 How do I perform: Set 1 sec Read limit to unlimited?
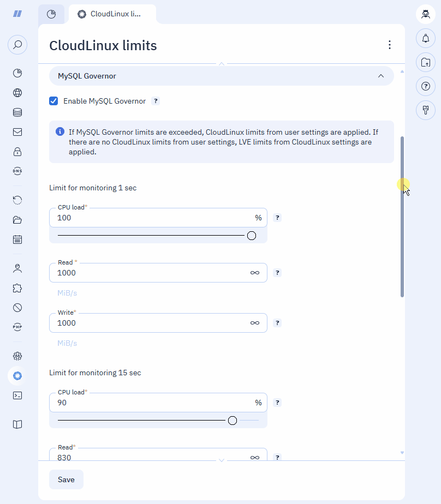(255, 273)
